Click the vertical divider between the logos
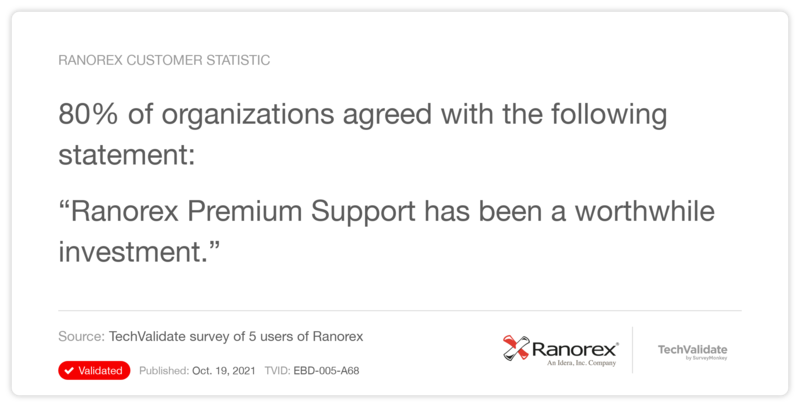This screenshot has width=800, height=407. pos(633,350)
